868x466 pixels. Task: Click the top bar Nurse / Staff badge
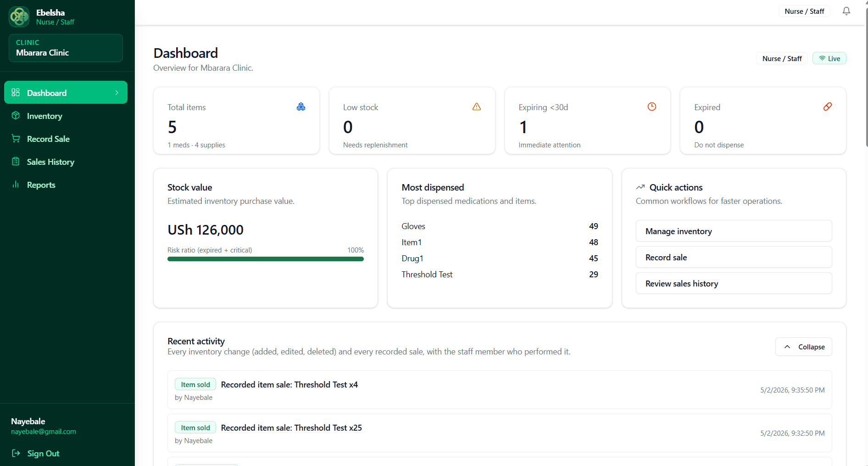[804, 11]
